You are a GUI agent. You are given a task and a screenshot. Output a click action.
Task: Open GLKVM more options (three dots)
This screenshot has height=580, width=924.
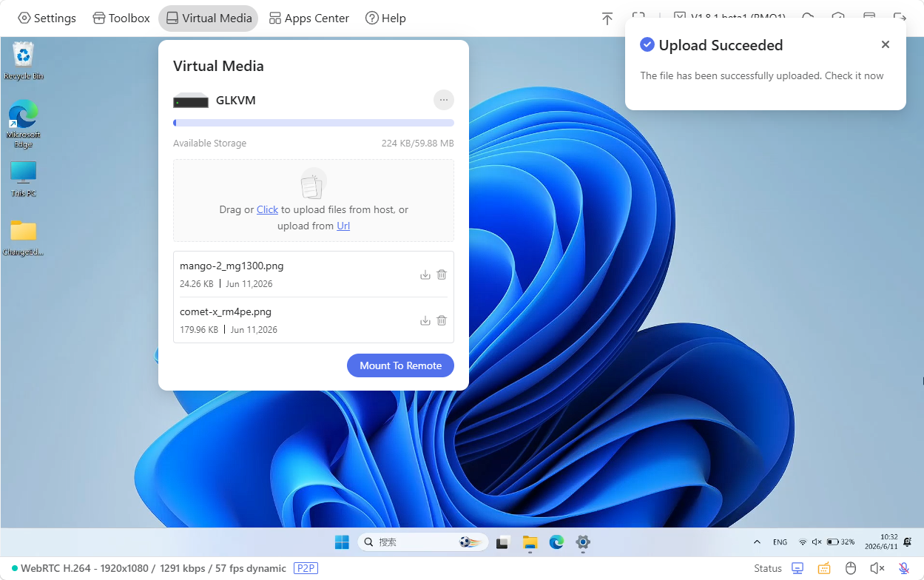pos(443,100)
